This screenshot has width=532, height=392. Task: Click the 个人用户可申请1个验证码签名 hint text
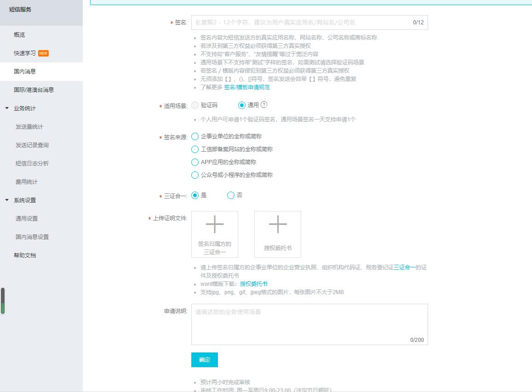278,119
